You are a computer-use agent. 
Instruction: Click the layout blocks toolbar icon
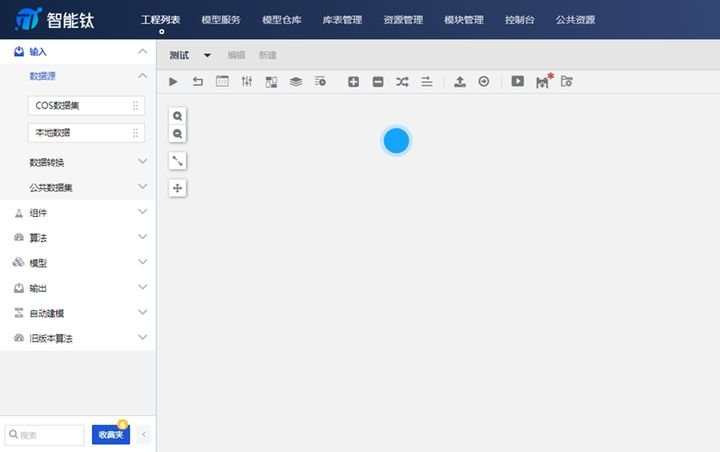(x=271, y=82)
